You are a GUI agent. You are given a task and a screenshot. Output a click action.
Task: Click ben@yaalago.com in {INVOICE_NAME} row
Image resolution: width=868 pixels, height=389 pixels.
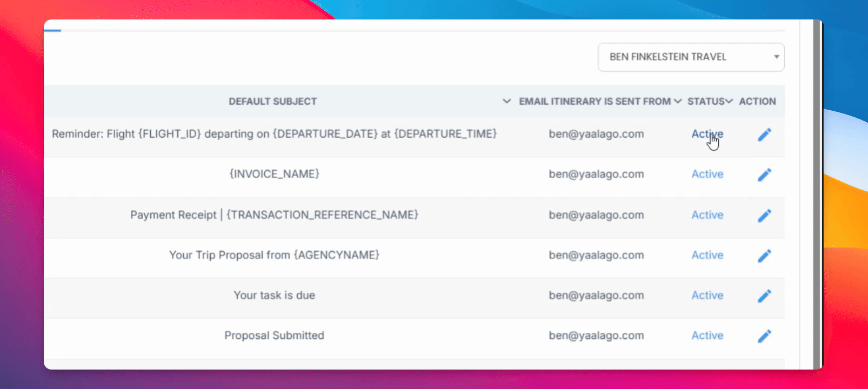(596, 174)
